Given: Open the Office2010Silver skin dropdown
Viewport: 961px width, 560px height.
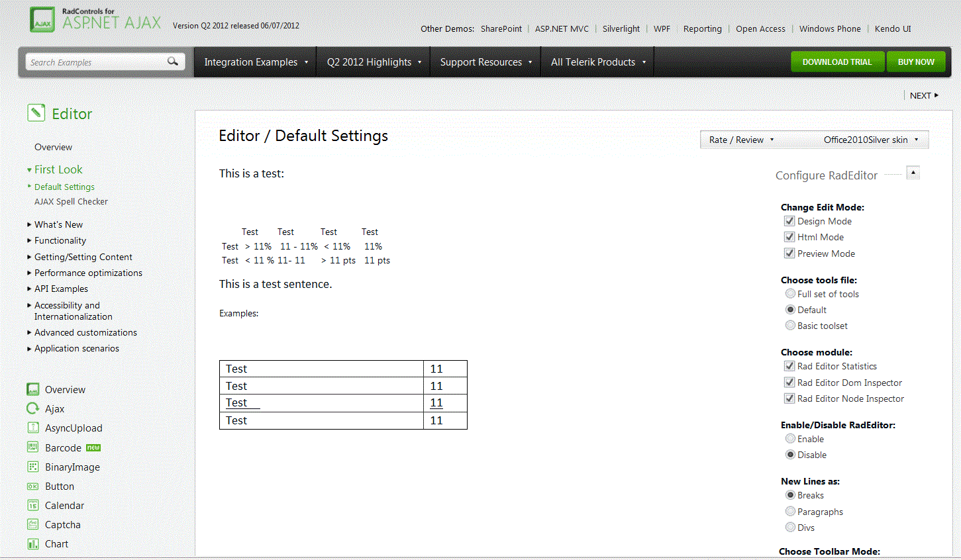Looking at the screenshot, I should [871, 140].
